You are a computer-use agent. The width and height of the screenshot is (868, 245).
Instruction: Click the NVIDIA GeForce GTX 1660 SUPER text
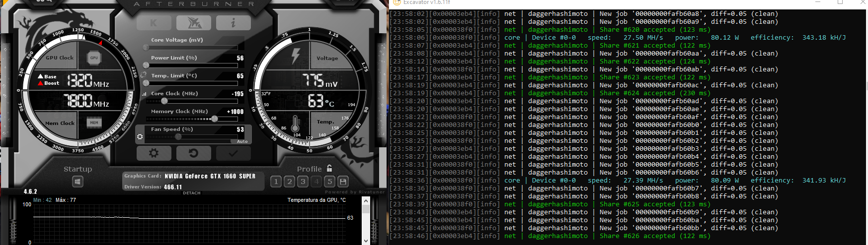[210, 176]
